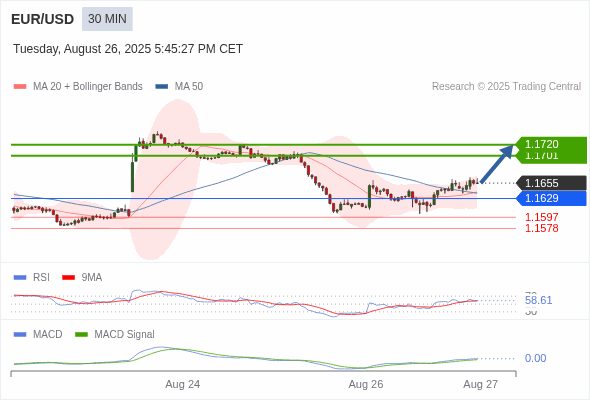Image resolution: width=590 pixels, height=400 pixels.
Task: Click the red 9MA legend swatch
Action: pos(68,278)
